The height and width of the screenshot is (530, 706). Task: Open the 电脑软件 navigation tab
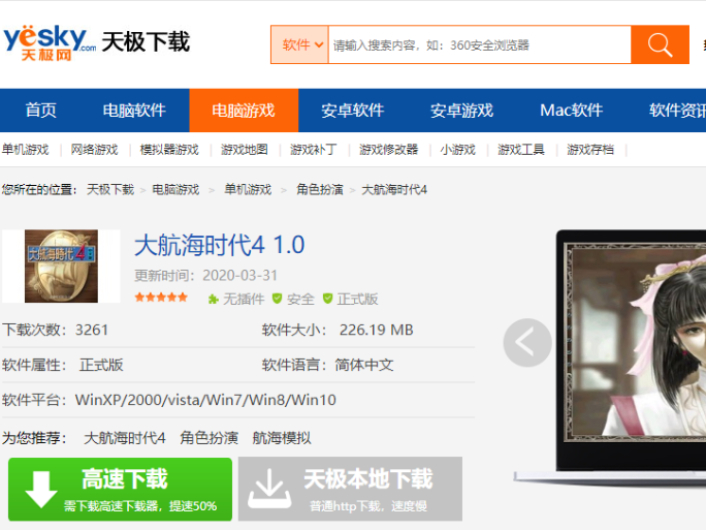[134, 110]
